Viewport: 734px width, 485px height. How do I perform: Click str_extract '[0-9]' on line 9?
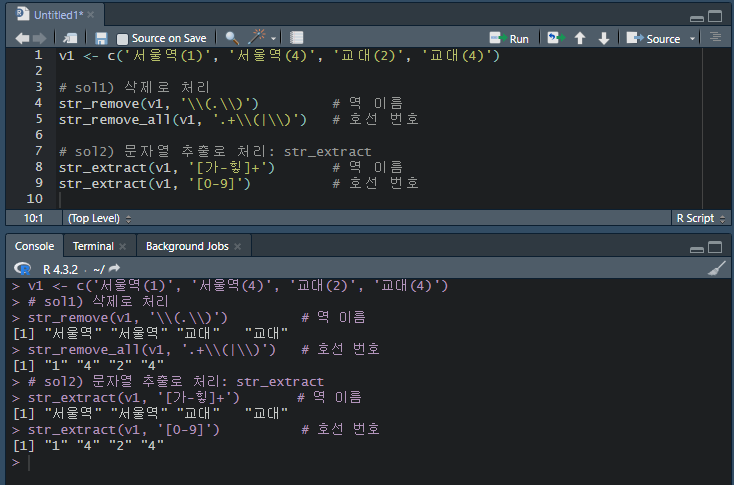tap(154, 184)
